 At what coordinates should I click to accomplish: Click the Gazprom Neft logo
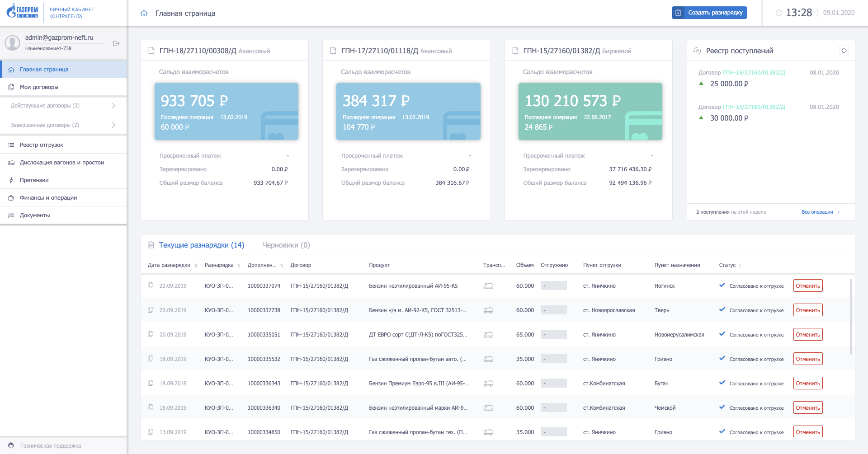(x=22, y=11)
